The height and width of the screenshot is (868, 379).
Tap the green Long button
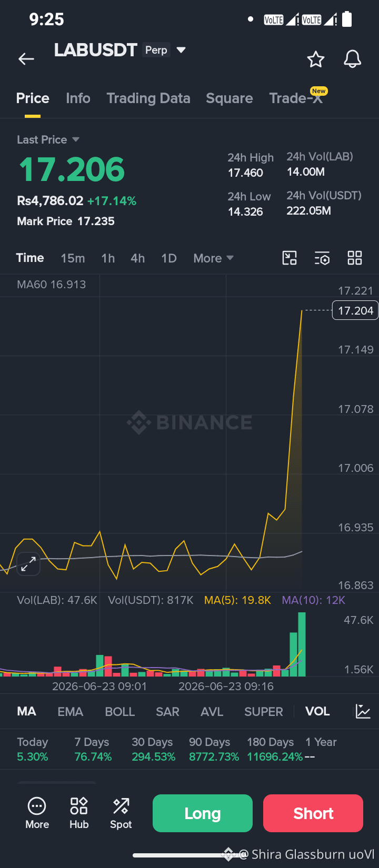pos(203,813)
